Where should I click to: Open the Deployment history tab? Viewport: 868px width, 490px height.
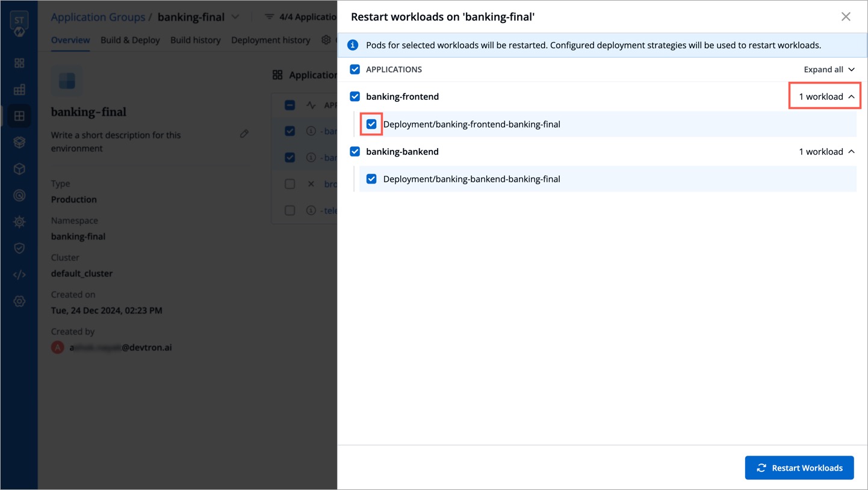270,40
